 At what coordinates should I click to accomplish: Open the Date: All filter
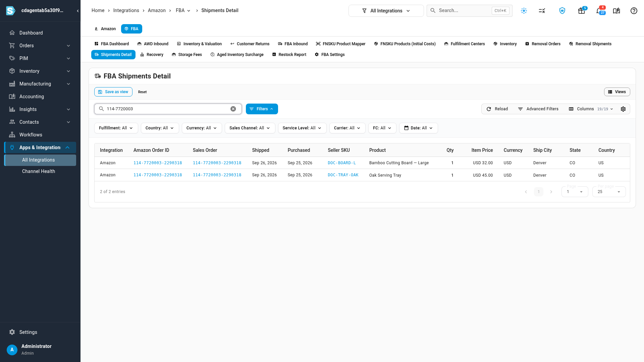(x=418, y=128)
